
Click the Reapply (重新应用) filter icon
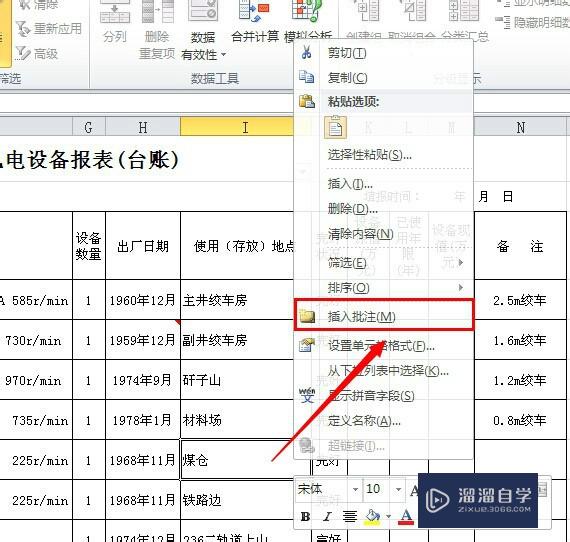(23, 29)
